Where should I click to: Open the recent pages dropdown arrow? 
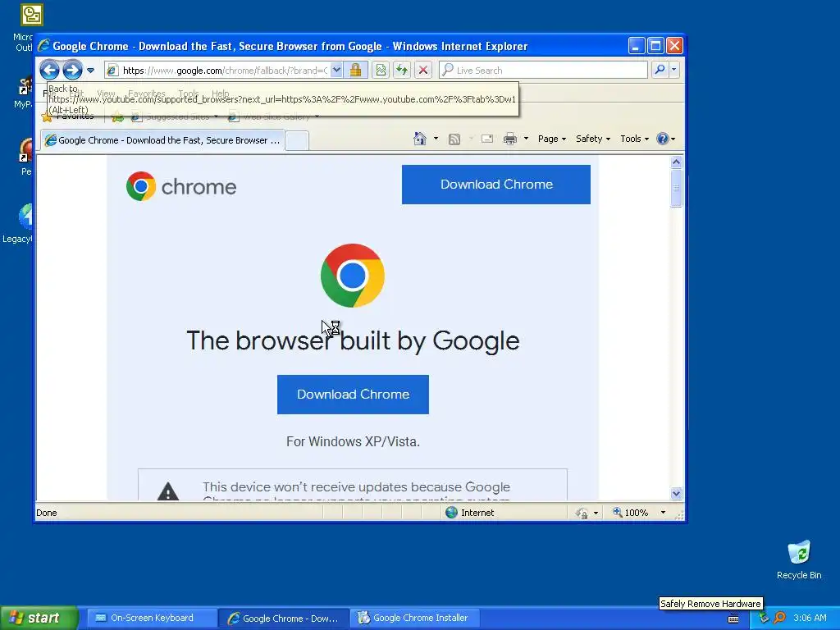(x=90, y=71)
